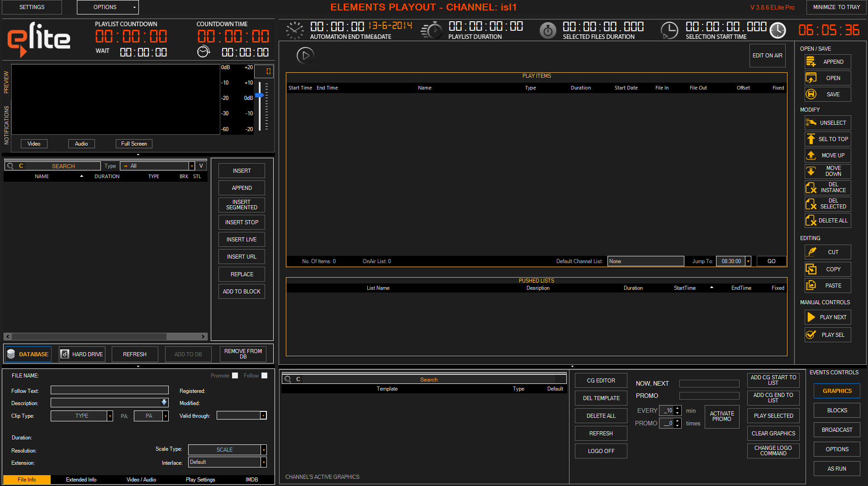Viewport: 868px width, 486px height.
Task: Click the current time clock icon
Action: tap(778, 30)
